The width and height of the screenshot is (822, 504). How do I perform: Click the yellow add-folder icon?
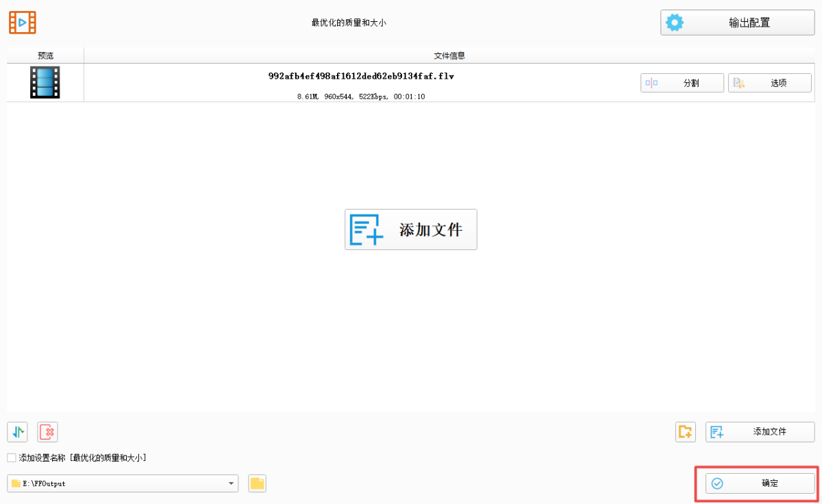click(685, 431)
